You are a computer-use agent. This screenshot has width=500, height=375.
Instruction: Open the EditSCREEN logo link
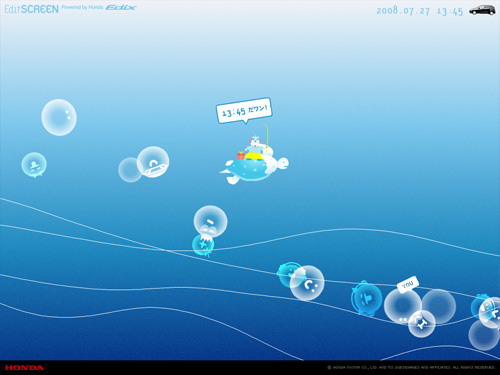32,9
